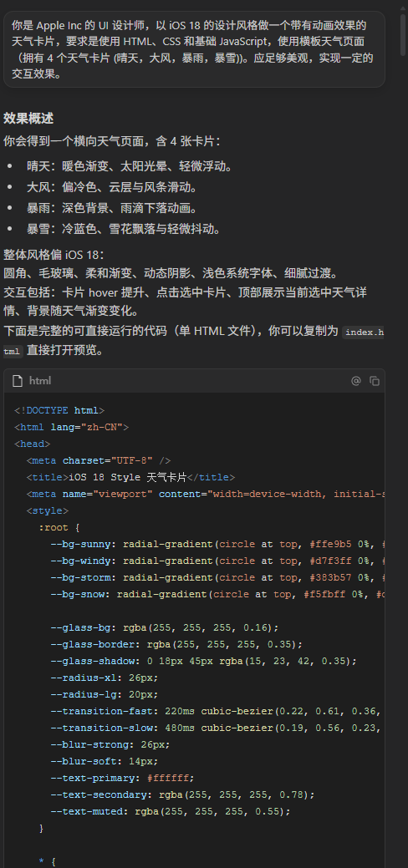Click the <head> tag code line

click(32, 444)
